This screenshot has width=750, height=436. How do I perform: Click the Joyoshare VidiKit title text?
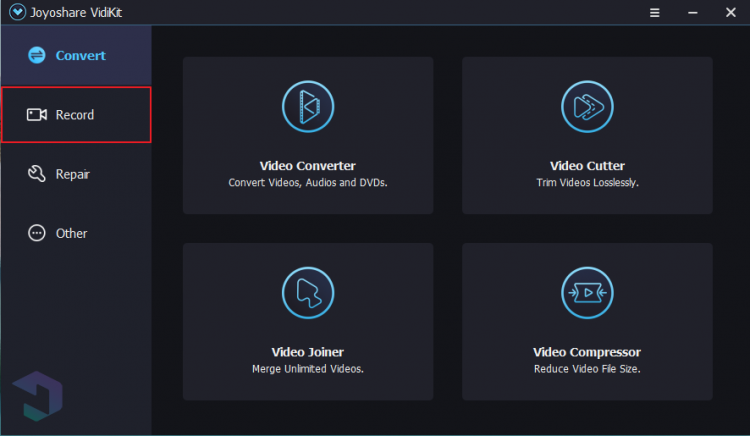[x=76, y=12]
